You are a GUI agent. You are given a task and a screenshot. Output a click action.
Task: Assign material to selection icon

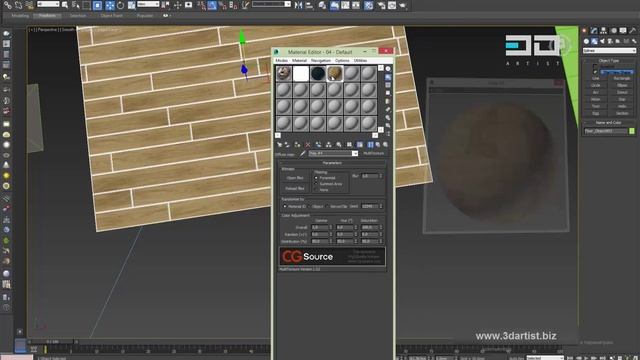[297, 144]
